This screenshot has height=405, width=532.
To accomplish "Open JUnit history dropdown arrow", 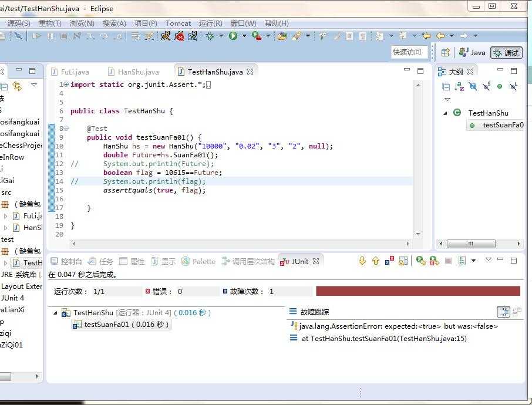I will point(474,261).
